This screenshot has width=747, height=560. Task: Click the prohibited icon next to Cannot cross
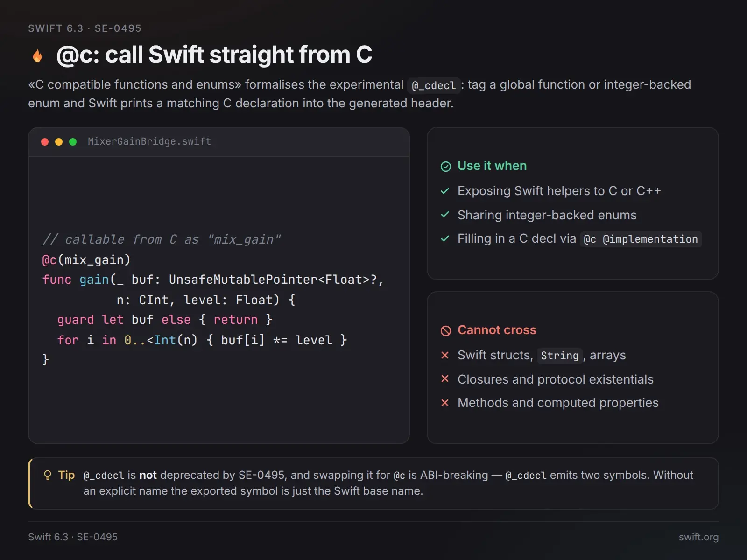446,331
